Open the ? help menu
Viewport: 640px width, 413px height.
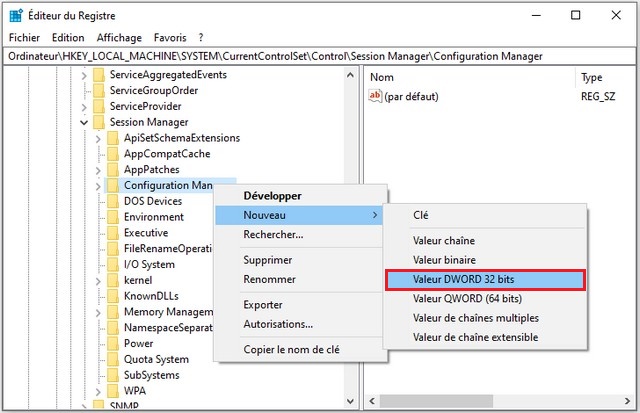(201, 38)
